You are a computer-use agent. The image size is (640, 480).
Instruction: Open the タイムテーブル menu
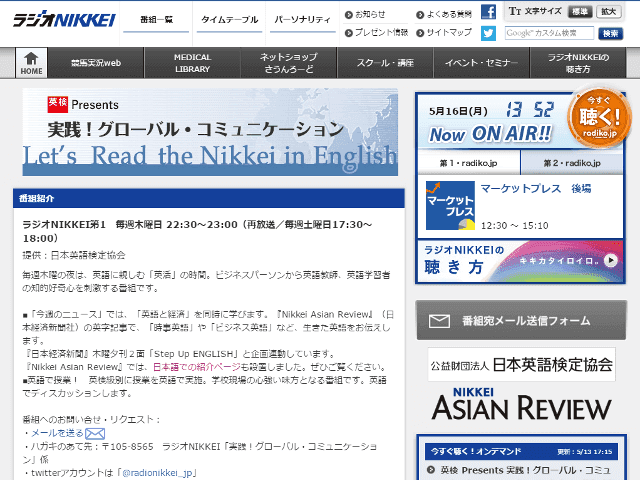[229, 20]
